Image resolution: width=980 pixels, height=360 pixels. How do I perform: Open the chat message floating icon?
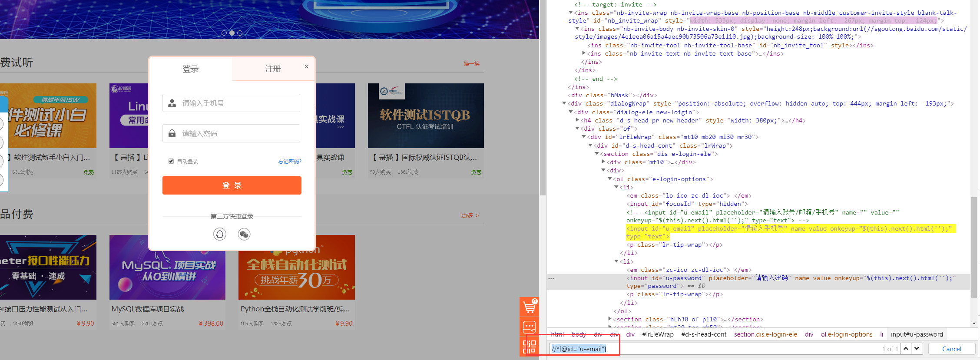[529, 327]
